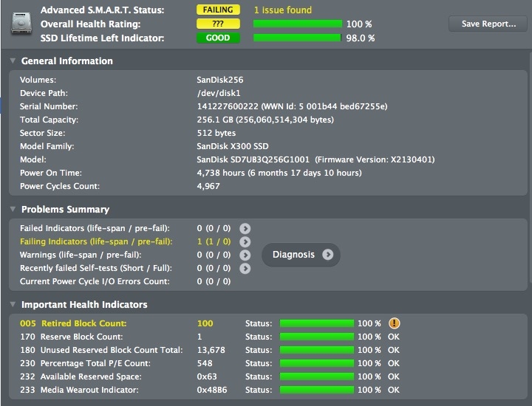Click the green GOOD lifetime badge

218,38
